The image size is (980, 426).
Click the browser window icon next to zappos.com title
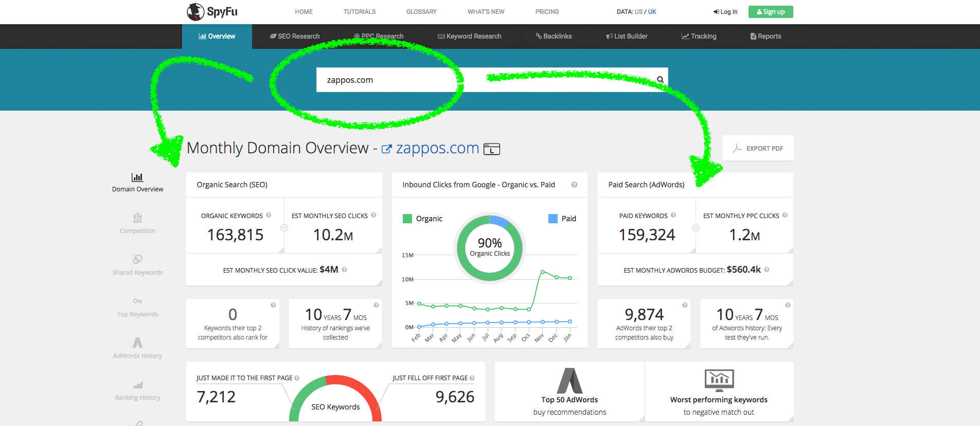(492, 149)
